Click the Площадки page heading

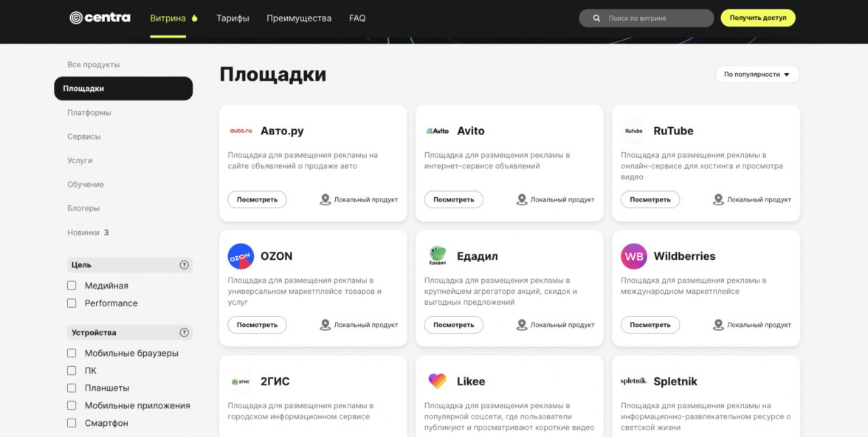tap(273, 75)
